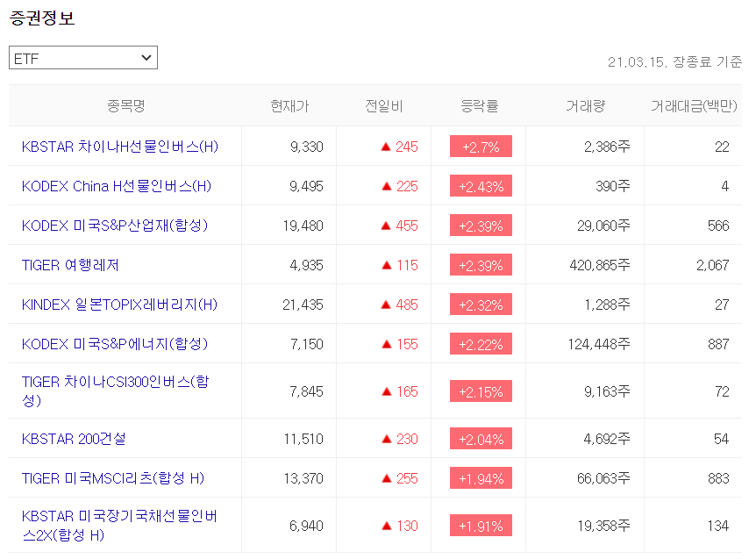Click the up arrow beside 485
Viewport: 756px width, 559px height.
click(x=386, y=305)
